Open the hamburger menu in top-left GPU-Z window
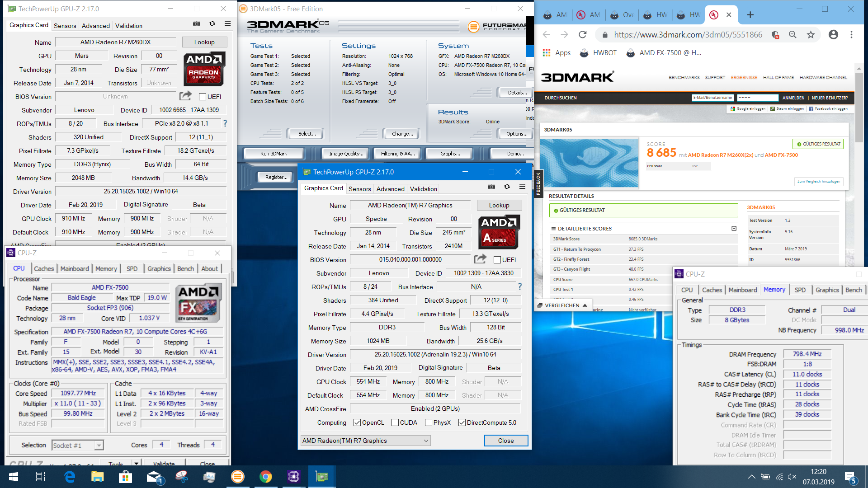Screen dimensions: 868x488 click(x=227, y=24)
